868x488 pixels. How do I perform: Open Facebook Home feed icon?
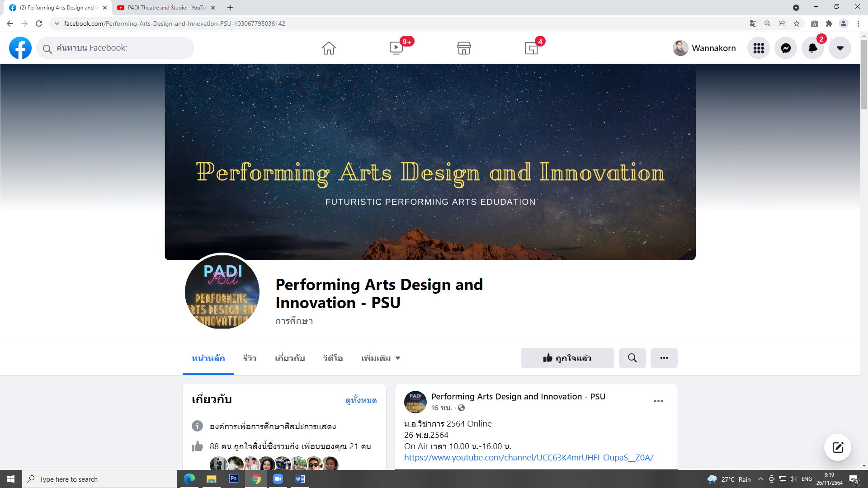pyautogui.click(x=329, y=48)
